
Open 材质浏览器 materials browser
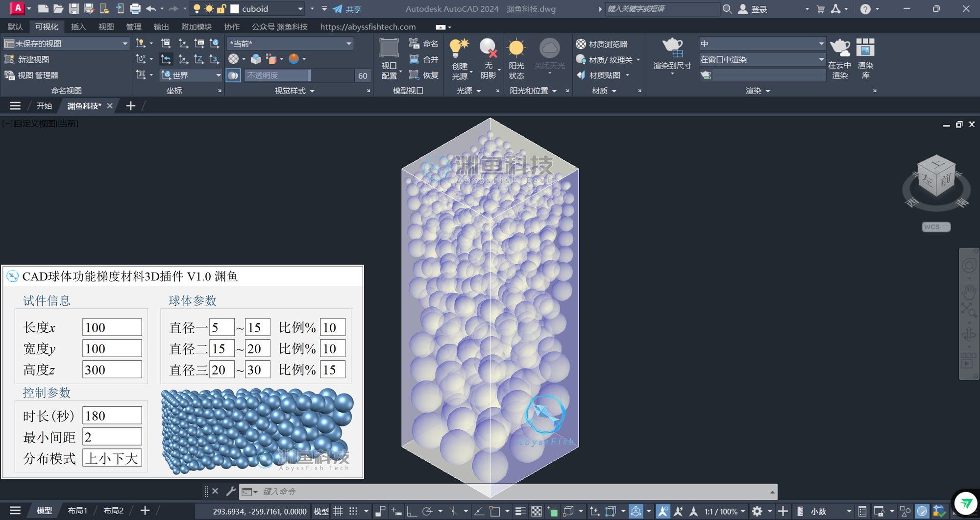(601, 44)
